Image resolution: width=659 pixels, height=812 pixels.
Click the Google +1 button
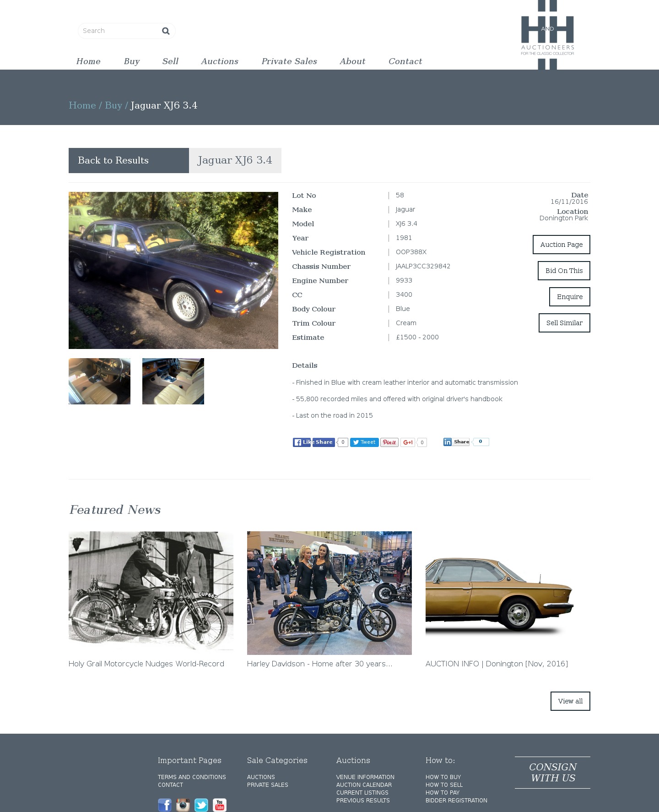[x=408, y=442]
